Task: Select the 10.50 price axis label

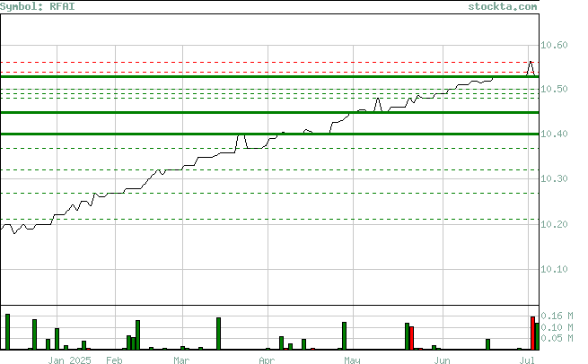Action: pyautogui.click(x=554, y=89)
